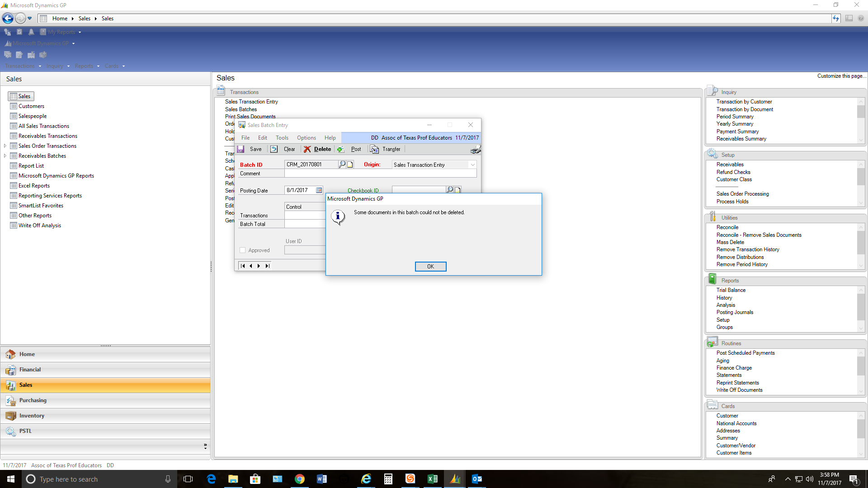This screenshot has height=488, width=868.
Task: Click the Batch ID input field
Action: pyautogui.click(x=311, y=164)
